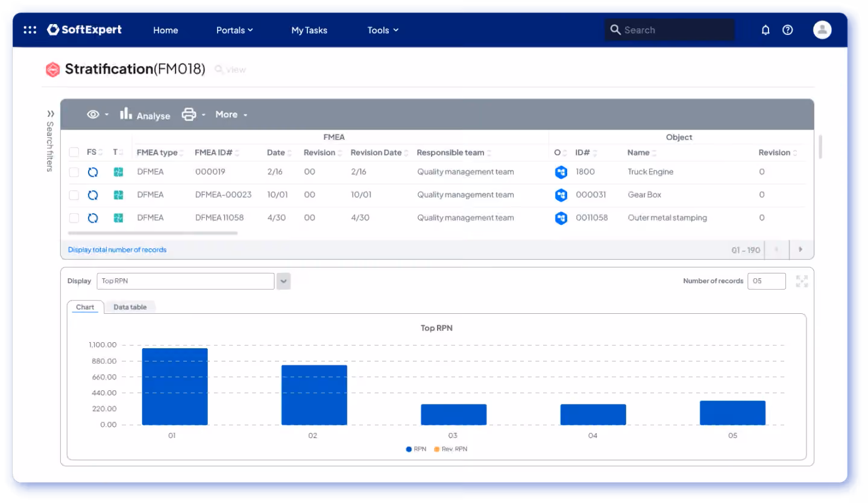This screenshot has height=503, width=868.
Task: Click the bar for record 01 in chart
Action: tap(175, 387)
